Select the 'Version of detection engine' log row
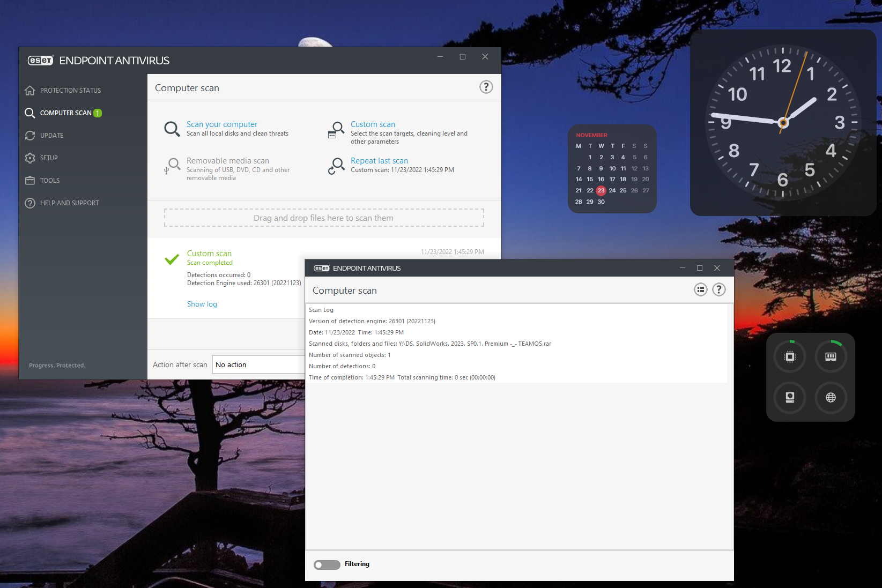882x588 pixels. pos(517,322)
